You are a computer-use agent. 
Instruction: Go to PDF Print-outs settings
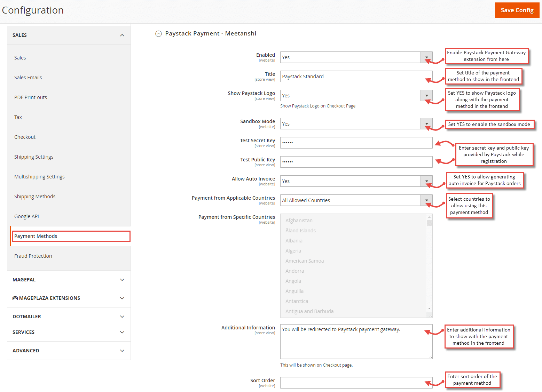31,97
